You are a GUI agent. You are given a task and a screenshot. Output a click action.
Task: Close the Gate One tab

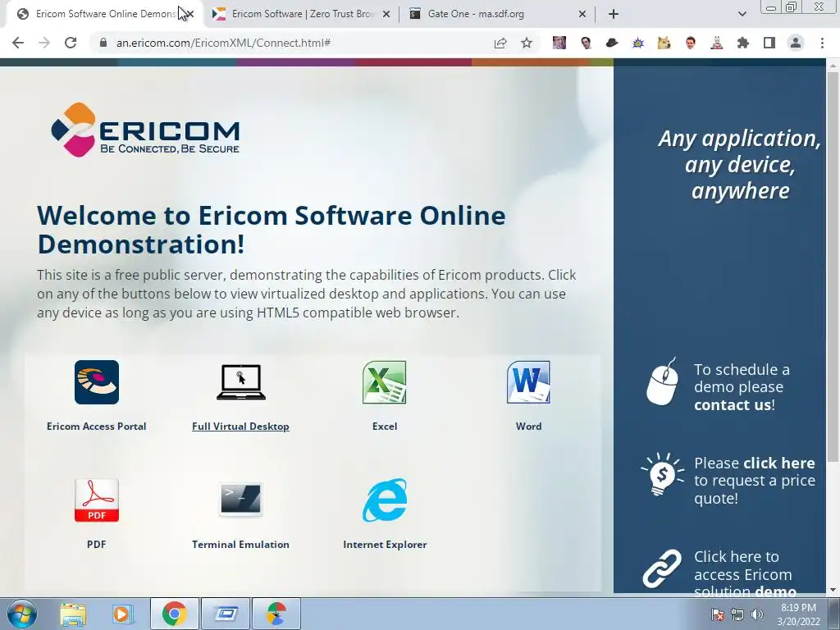click(x=582, y=14)
